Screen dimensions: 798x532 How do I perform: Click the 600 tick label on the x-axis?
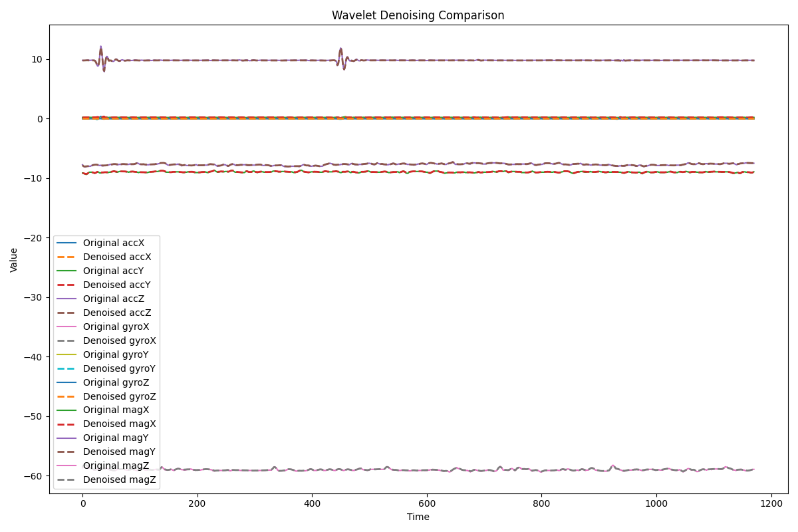point(427,504)
